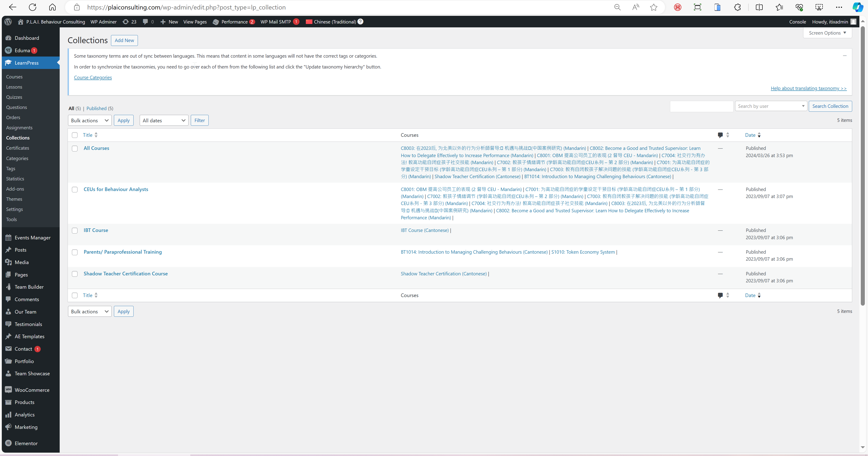
Task: Open the WooCommerce sidebar icon
Action: pyautogui.click(x=8, y=390)
